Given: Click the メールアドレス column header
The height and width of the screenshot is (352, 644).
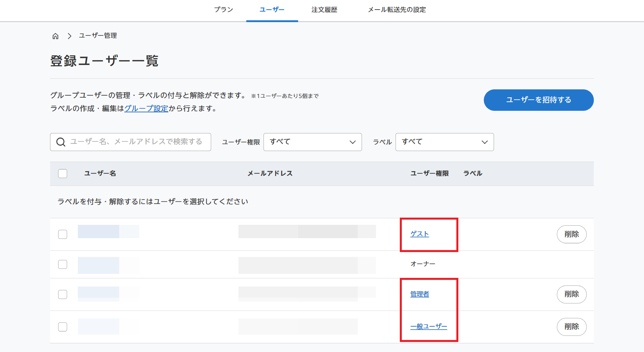Looking at the screenshot, I should click(270, 173).
